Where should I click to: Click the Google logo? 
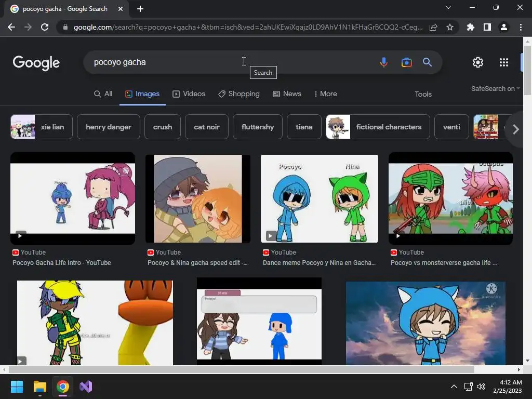36,63
